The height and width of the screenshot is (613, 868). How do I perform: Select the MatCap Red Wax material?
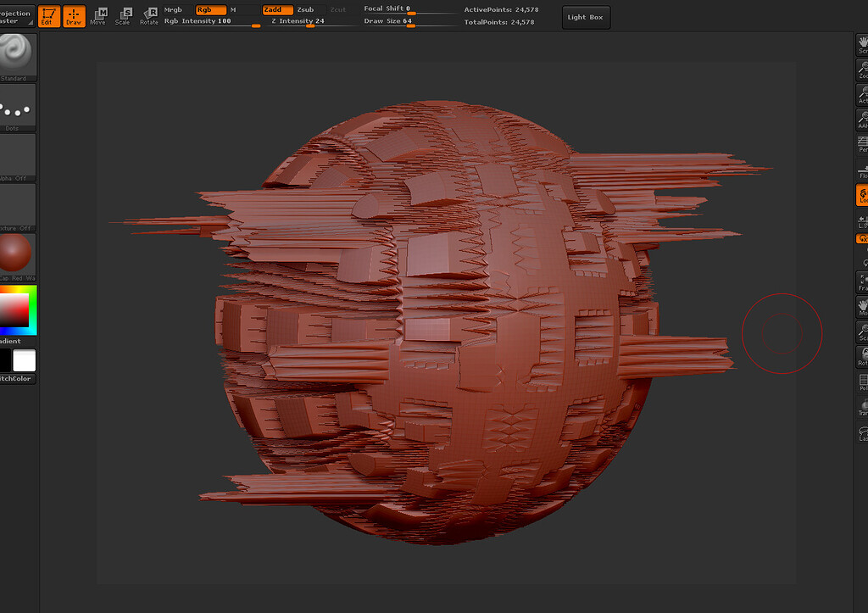click(x=15, y=253)
